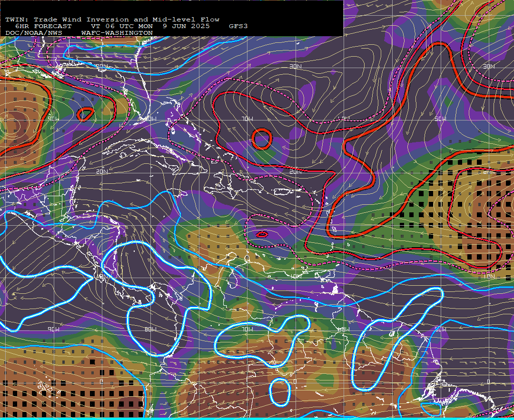Select the "WAFC-WASHINGTON" text in header

[117, 33]
